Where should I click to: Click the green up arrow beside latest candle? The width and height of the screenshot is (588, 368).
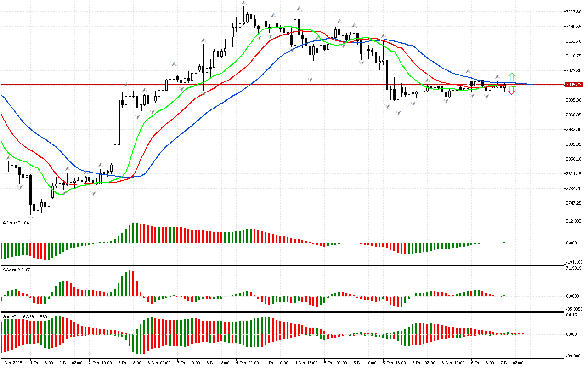(511, 77)
